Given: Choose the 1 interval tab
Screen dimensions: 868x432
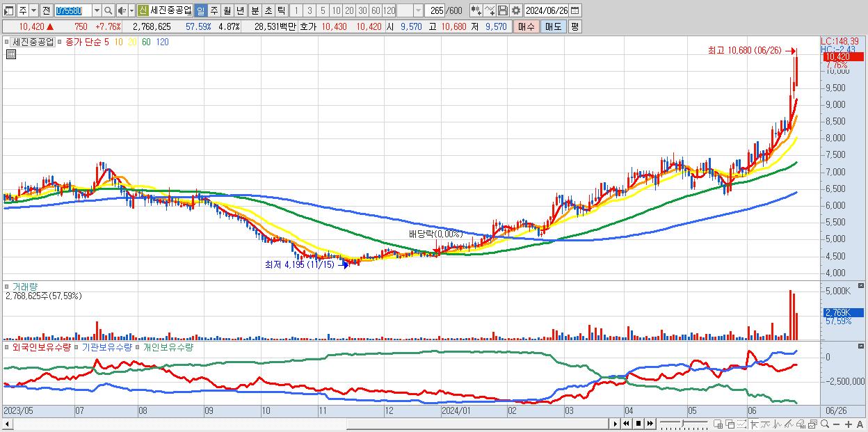Looking at the screenshot, I should (x=296, y=10).
